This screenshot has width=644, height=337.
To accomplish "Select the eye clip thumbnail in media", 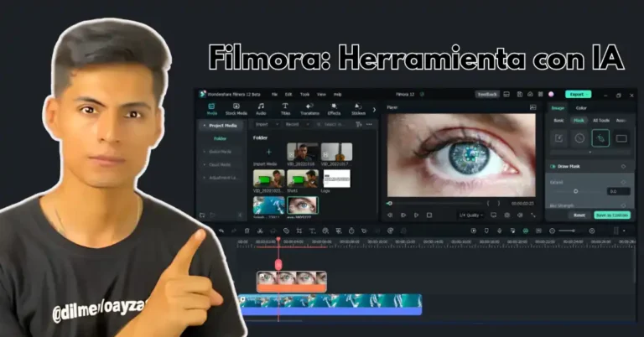I will pyautogui.click(x=302, y=205).
